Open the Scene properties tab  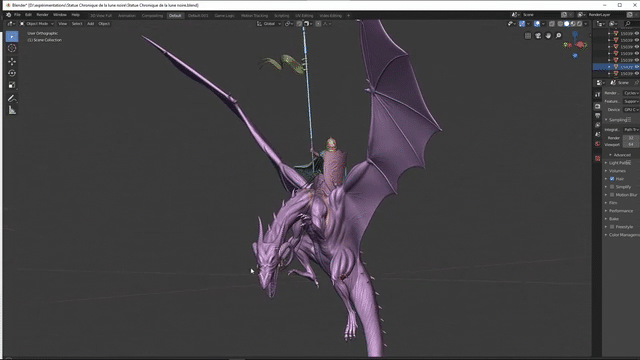point(598,134)
